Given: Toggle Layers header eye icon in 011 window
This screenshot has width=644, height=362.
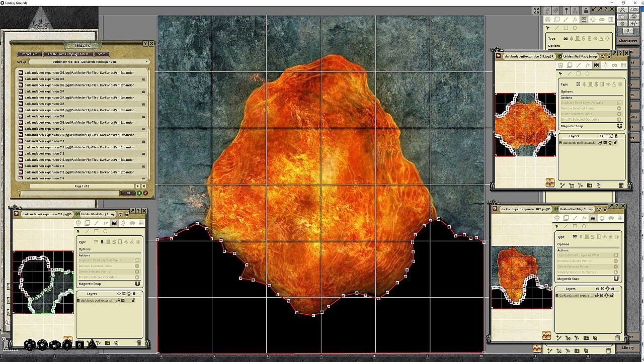Looking at the screenshot, I should point(601,136).
